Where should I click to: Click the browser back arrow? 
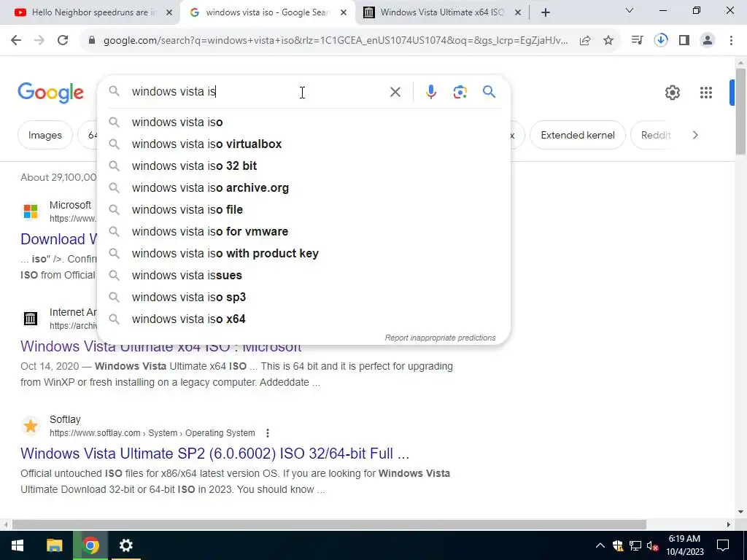(16, 41)
